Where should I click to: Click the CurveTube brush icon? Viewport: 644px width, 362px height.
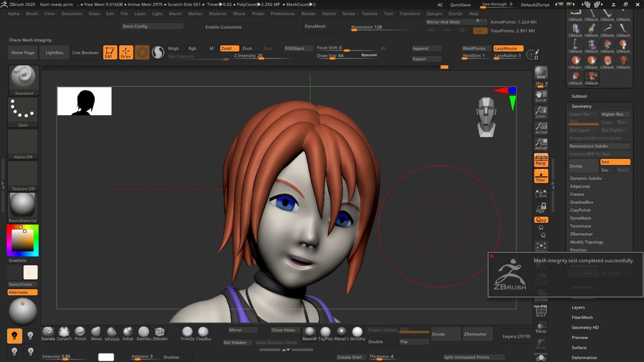pyautogui.click(x=64, y=334)
